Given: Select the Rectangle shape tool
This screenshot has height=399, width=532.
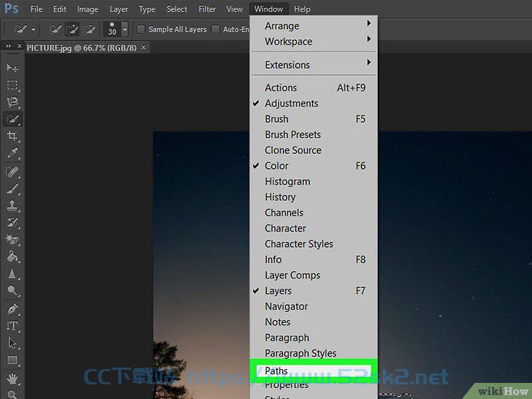Looking at the screenshot, I should (x=12, y=360).
